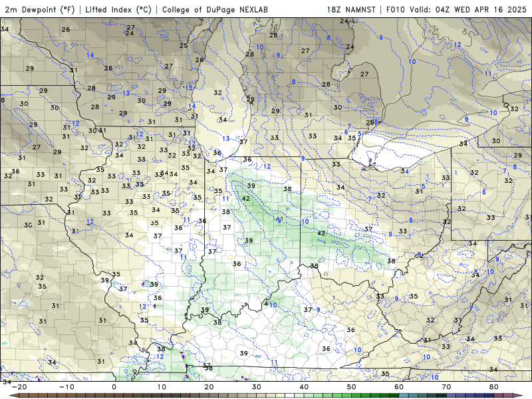Click the 'Lifted Index (°C)' title text
The image size is (532, 399).
[118, 9]
